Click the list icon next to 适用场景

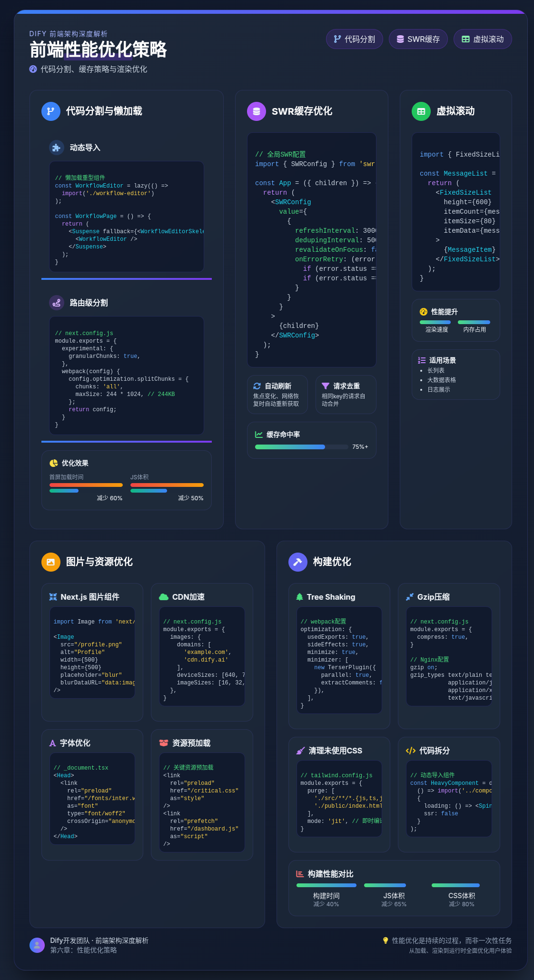pyautogui.click(x=422, y=360)
